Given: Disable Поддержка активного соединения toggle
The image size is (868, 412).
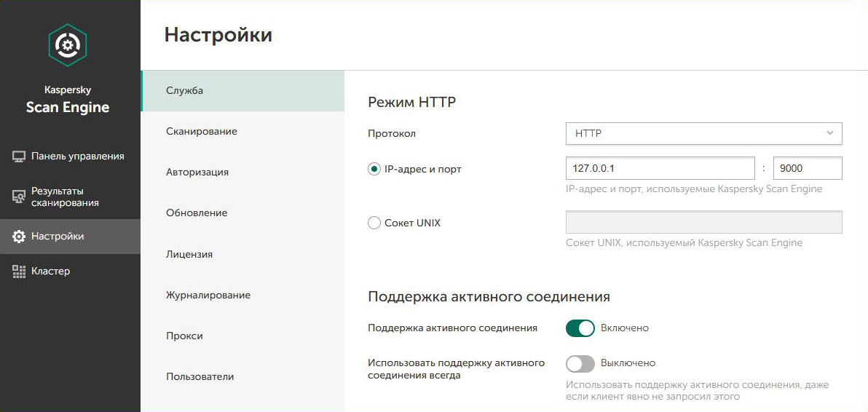Looking at the screenshot, I should pos(580,328).
